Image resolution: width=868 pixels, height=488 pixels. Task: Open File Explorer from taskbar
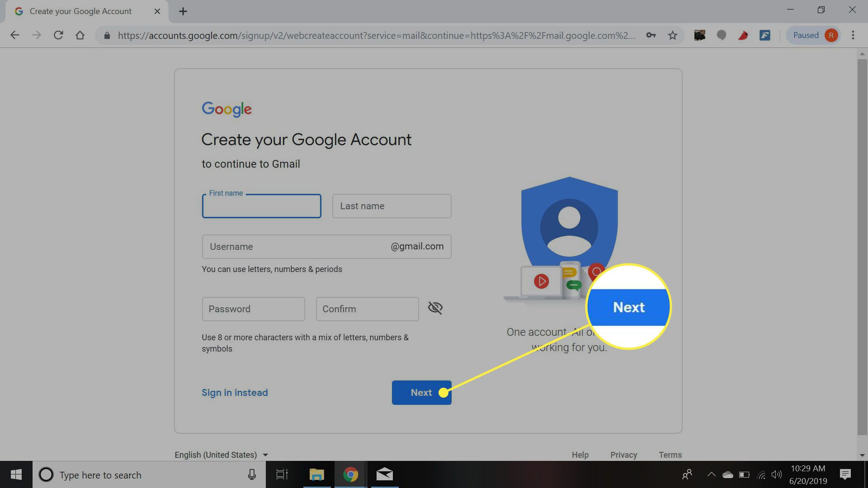coord(316,474)
